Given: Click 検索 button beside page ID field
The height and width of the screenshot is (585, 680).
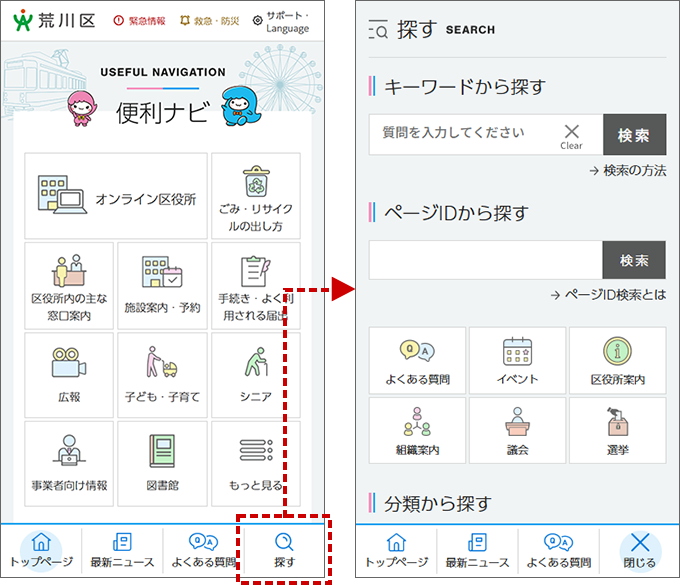Looking at the screenshot, I should (634, 260).
